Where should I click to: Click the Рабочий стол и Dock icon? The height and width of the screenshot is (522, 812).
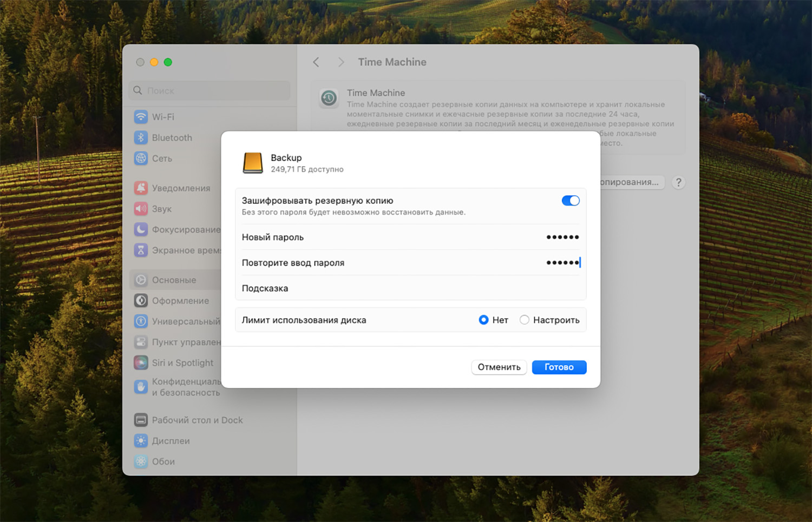pos(141,420)
